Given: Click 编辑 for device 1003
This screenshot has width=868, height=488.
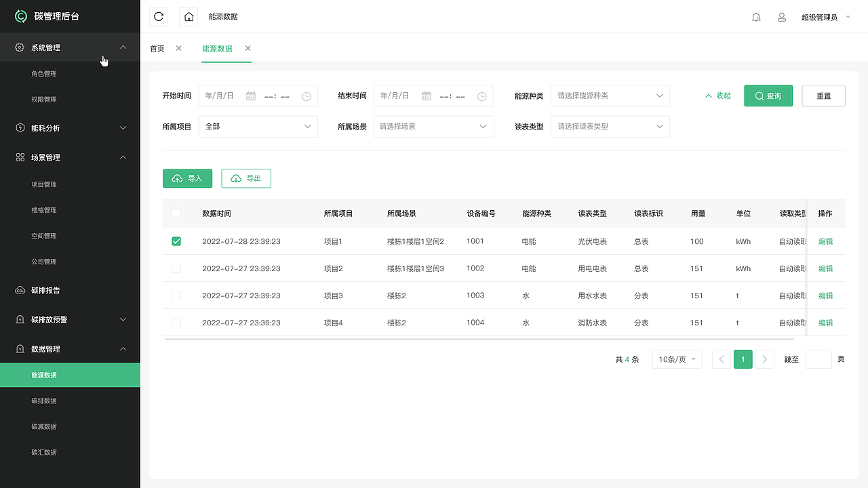Looking at the screenshot, I should (x=825, y=296).
